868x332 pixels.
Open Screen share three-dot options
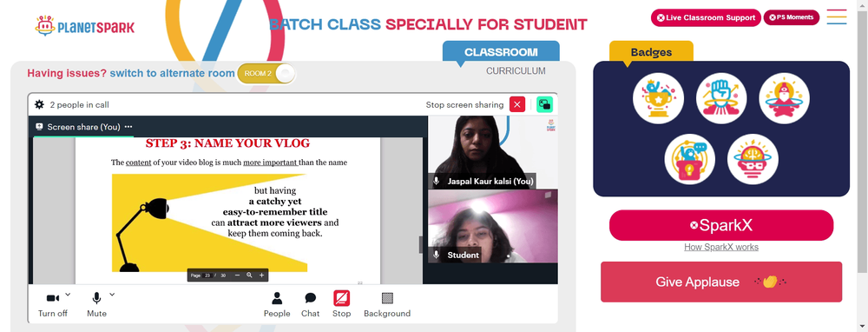coord(128,127)
